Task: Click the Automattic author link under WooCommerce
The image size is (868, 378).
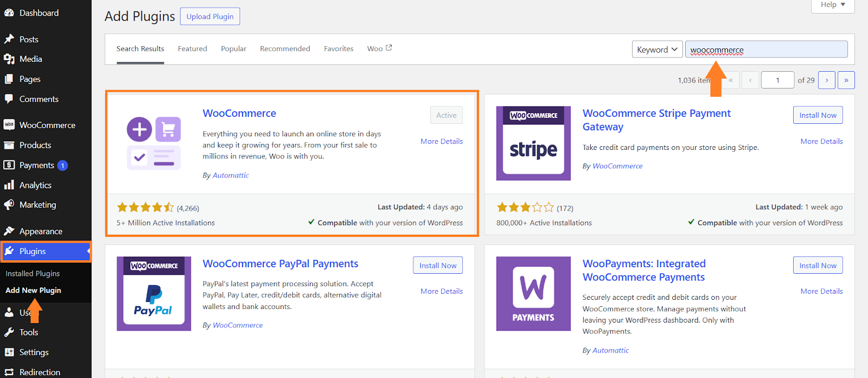Action: click(231, 175)
